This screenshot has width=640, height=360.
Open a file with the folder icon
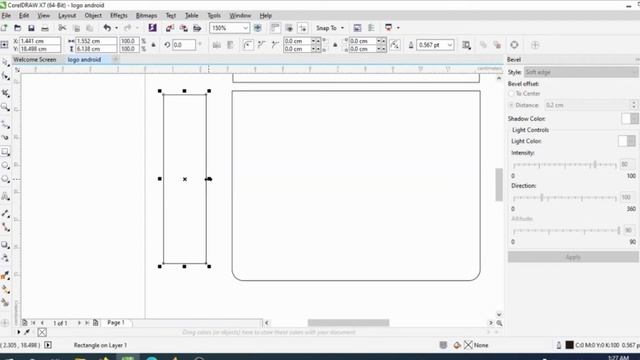[x=18, y=28]
